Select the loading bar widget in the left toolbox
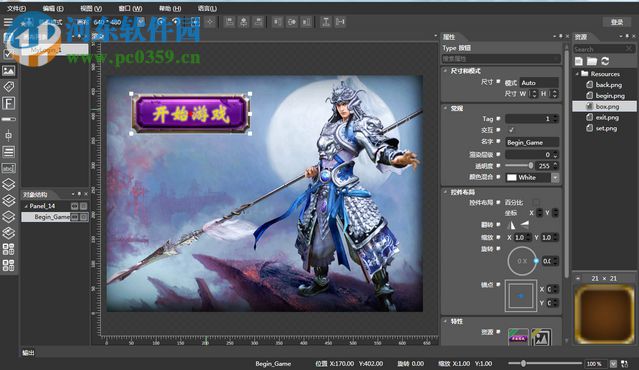The width and height of the screenshot is (639, 370). (9, 119)
